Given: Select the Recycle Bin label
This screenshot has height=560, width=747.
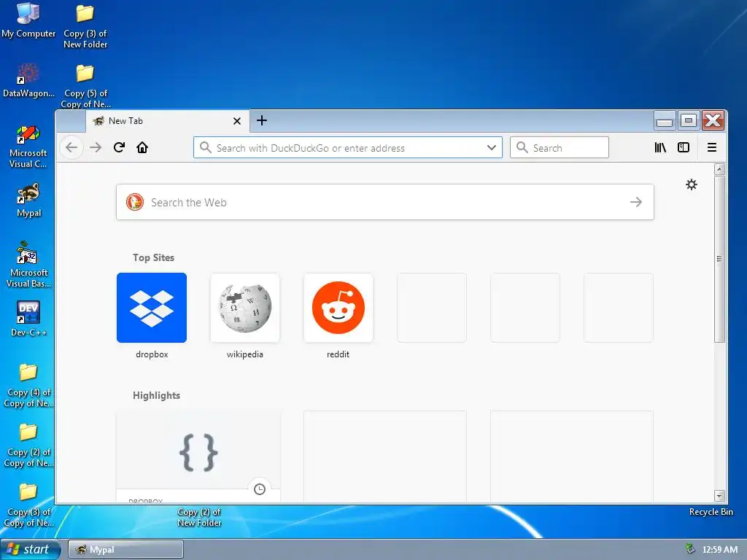Looking at the screenshot, I should point(711,512).
